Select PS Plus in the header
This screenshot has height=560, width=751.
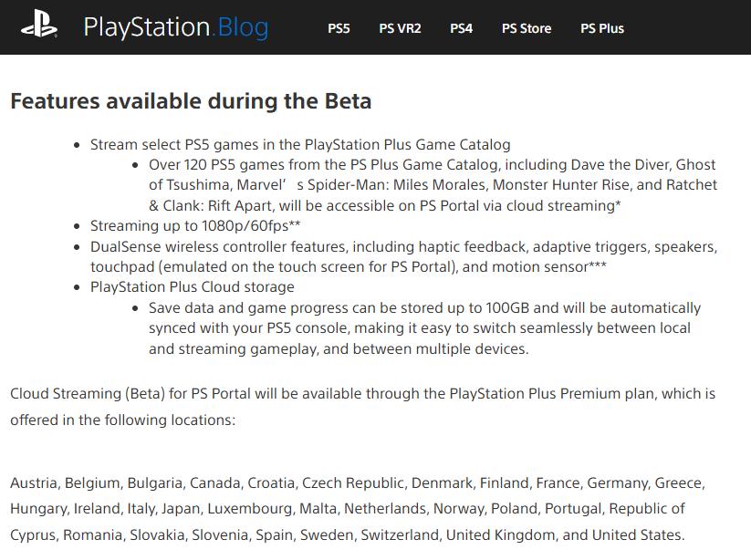[x=602, y=28]
